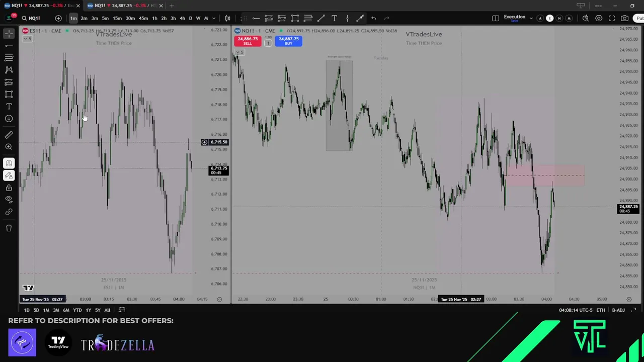Expand the timeframe interval dropdown arrow
644x362 pixels.
(214, 18)
